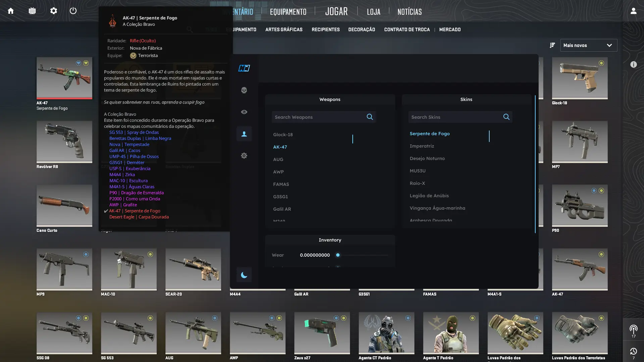Choose Desejo Noturno skin

pos(427,158)
